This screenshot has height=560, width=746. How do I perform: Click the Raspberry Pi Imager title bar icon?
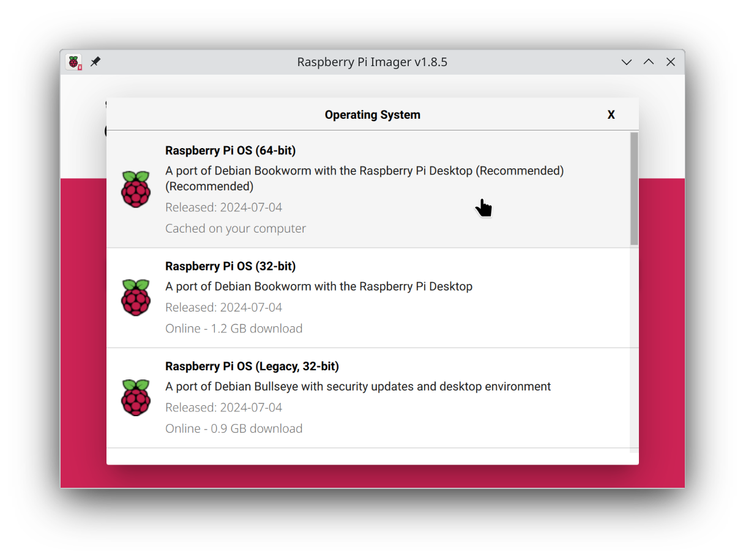[74, 62]
